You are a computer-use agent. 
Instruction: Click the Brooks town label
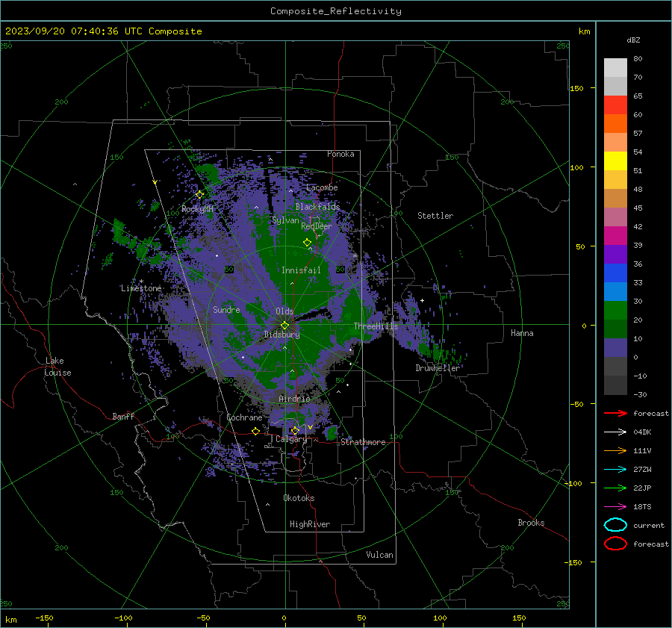531,523
